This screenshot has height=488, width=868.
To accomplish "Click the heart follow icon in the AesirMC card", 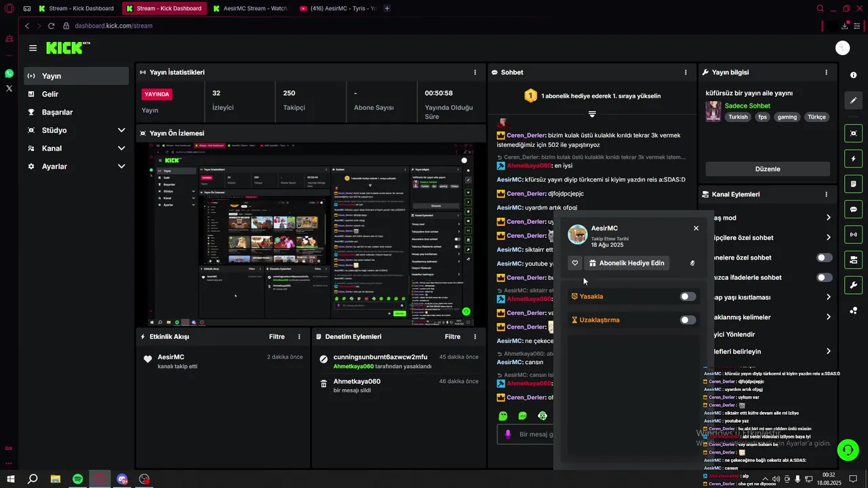I will point(575,263).
